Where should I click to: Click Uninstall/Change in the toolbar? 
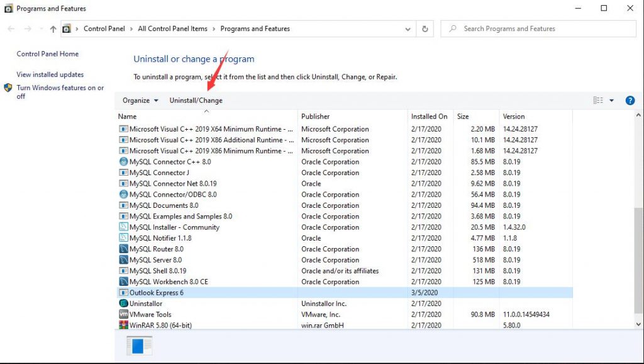click(x=196, y=100)
